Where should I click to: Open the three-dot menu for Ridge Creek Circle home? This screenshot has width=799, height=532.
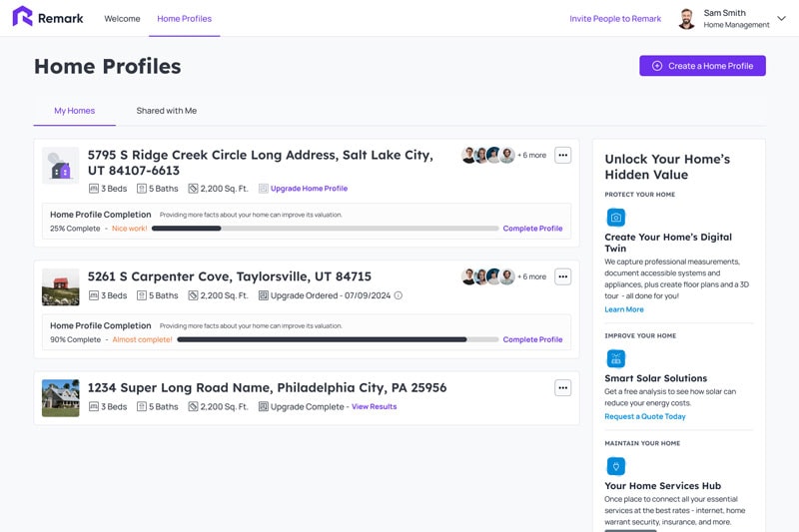(563, 155)
